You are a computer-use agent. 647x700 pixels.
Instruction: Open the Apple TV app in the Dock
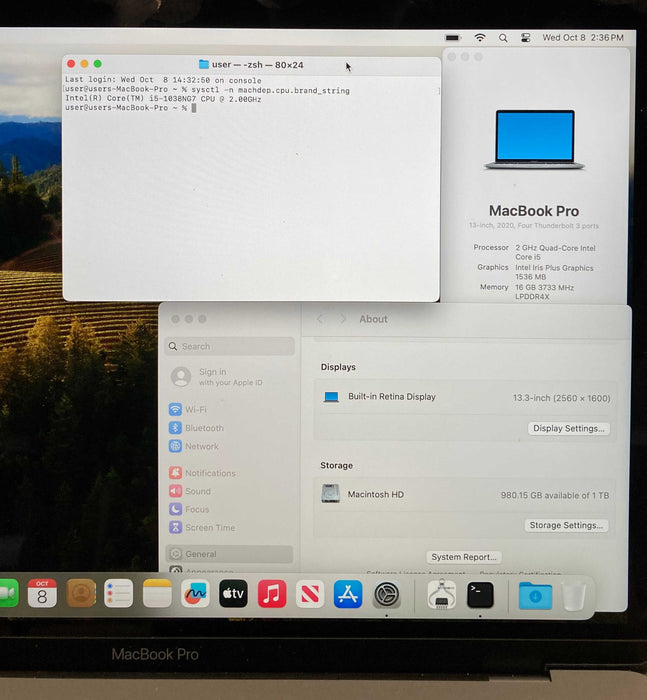point(234,594)
